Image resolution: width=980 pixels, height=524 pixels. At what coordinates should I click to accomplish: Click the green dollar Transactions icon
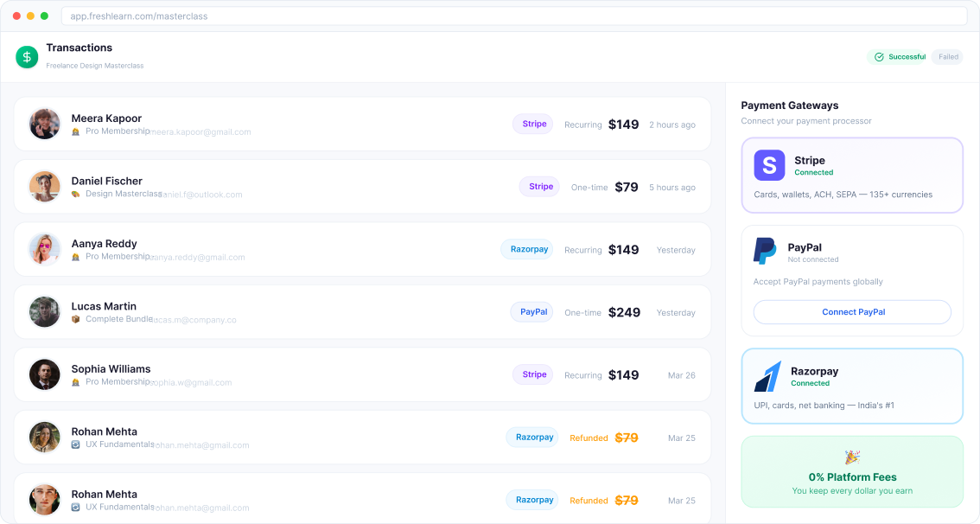click(x=26, y=57)
